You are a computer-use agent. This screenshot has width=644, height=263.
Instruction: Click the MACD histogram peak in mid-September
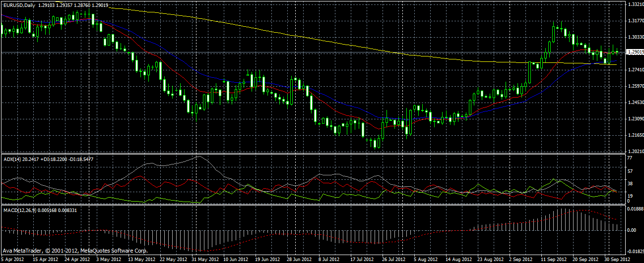point(561,210)
